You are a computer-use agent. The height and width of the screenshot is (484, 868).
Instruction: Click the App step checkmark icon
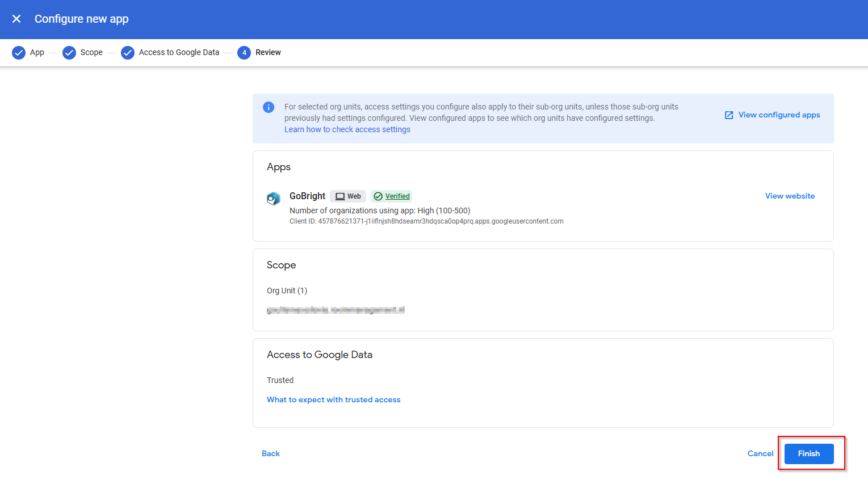click(19, 53)
